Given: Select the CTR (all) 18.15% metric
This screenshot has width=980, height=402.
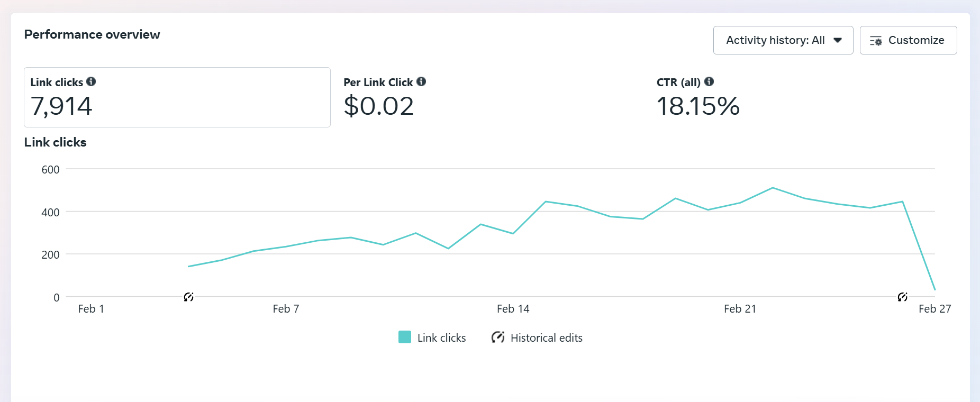Looking at the screenshot, I should (x=697, y=97).
